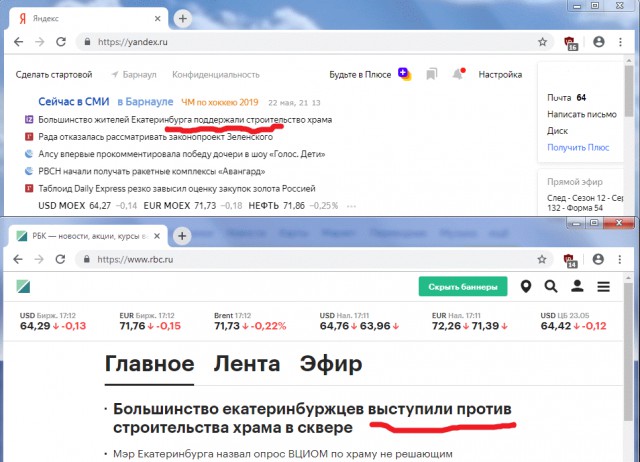Open RBC location pin icon
Screen dimensions: 640x462
click(x=526, y=287)
